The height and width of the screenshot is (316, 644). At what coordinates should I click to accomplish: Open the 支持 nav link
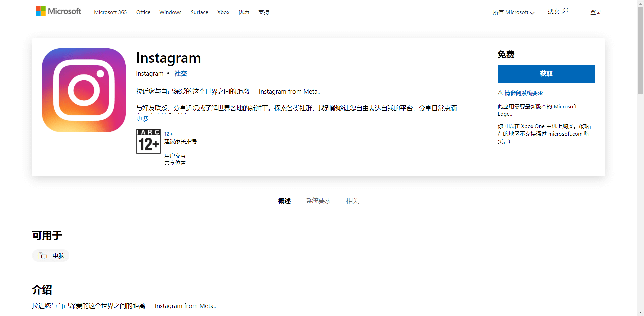point(264,12)
